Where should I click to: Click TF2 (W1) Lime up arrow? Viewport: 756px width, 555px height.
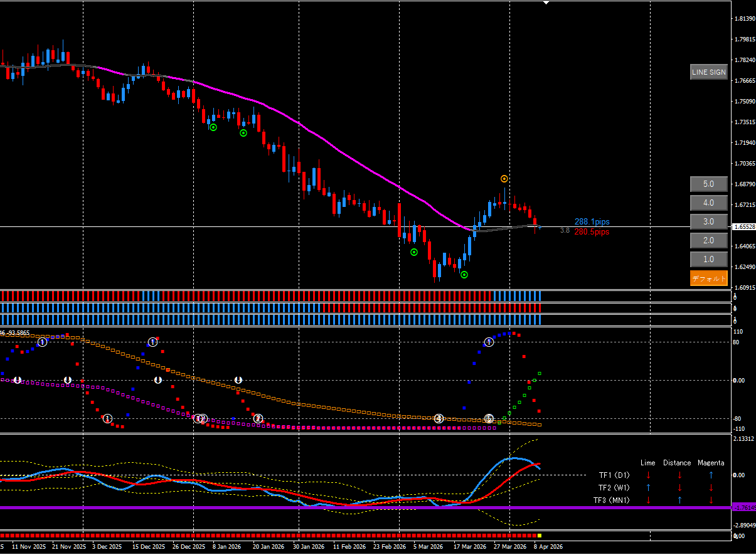point(648,488)
